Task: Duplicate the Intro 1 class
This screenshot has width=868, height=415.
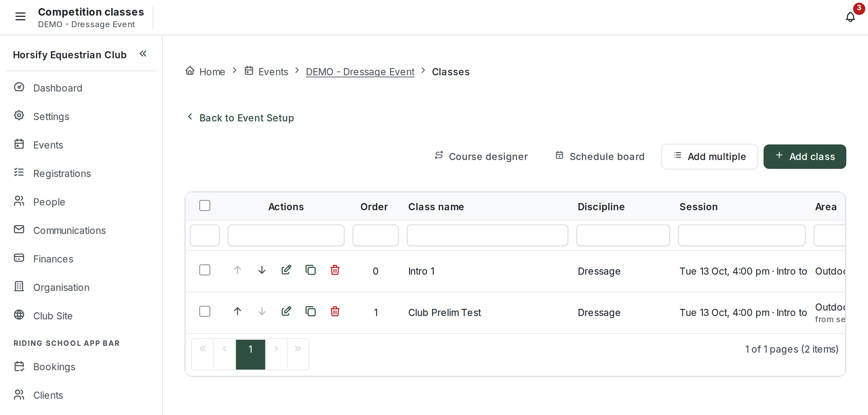Action: (311, 270)
